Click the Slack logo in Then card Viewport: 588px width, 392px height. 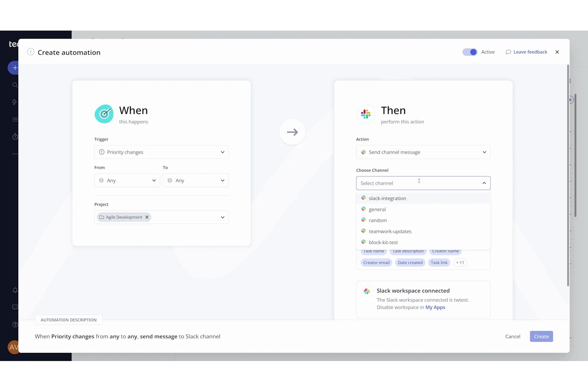pos(366,114)
